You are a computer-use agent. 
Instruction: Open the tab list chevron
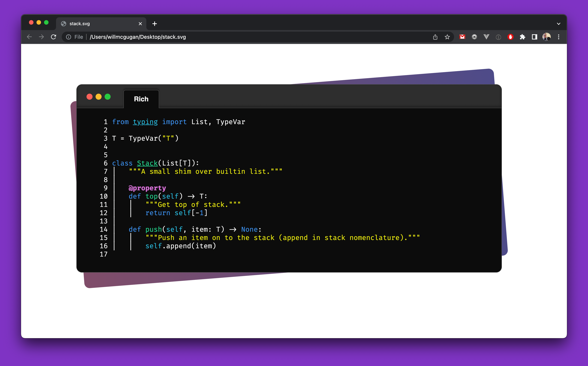click(558, 24)
